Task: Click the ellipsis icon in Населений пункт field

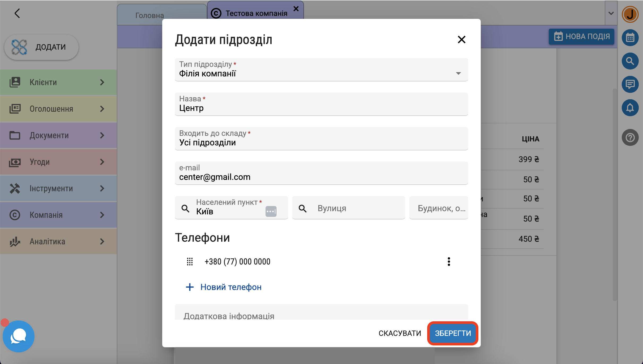Action: [x=271, y=211]
